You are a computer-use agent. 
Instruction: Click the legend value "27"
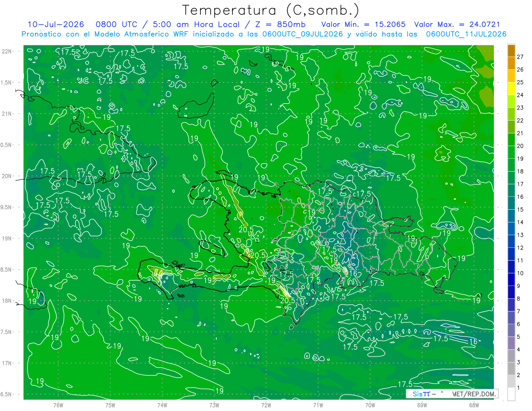coord(520,57)
